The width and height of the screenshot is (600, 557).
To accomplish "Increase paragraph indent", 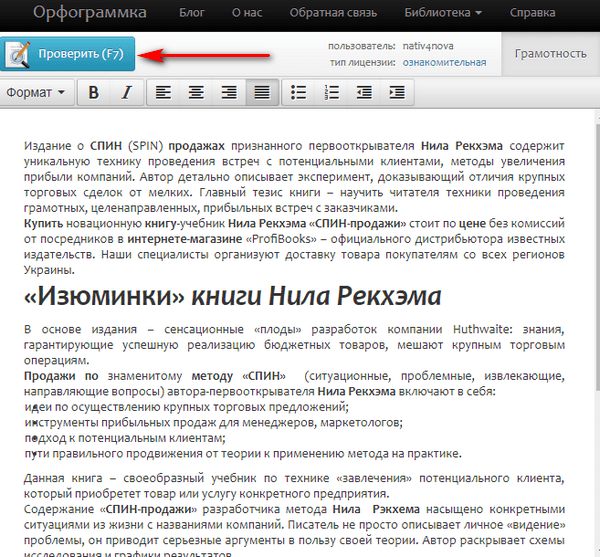I will pos(397,92).
